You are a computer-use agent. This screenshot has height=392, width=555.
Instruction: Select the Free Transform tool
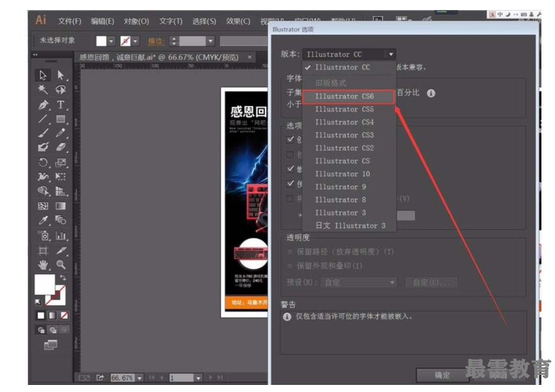[x=60, y=177]
